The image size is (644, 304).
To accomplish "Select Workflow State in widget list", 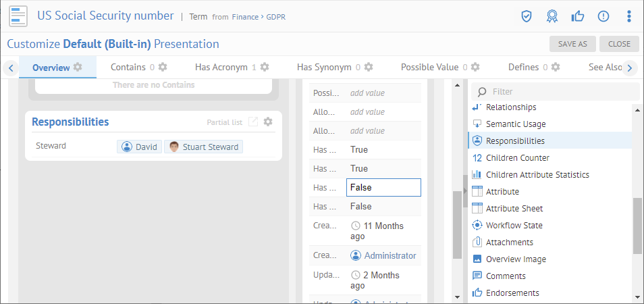I will tap(514, 225).
